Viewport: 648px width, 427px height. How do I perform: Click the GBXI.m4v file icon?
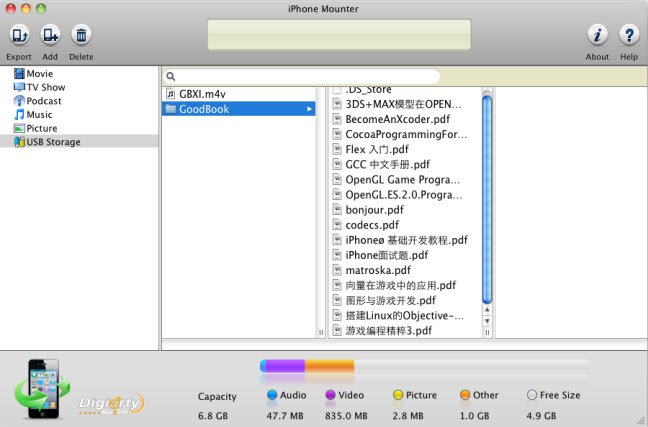point(170,94)
